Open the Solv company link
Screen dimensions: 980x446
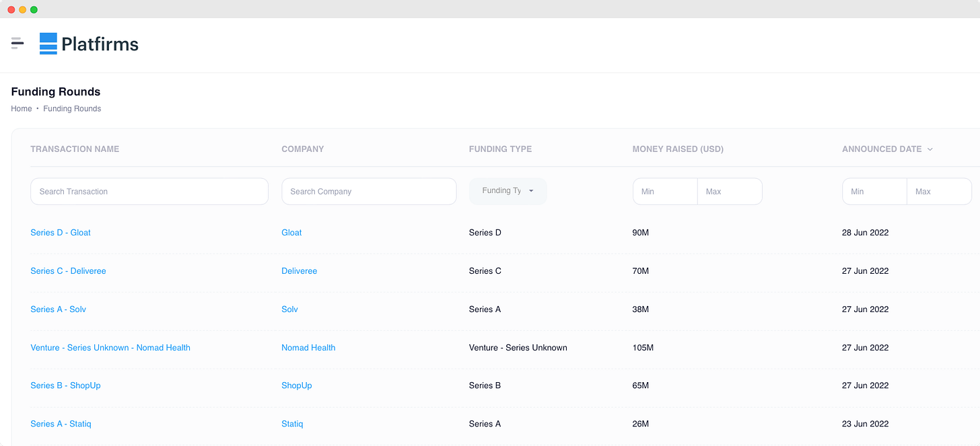pyautogui.click(x=289, y=309)
